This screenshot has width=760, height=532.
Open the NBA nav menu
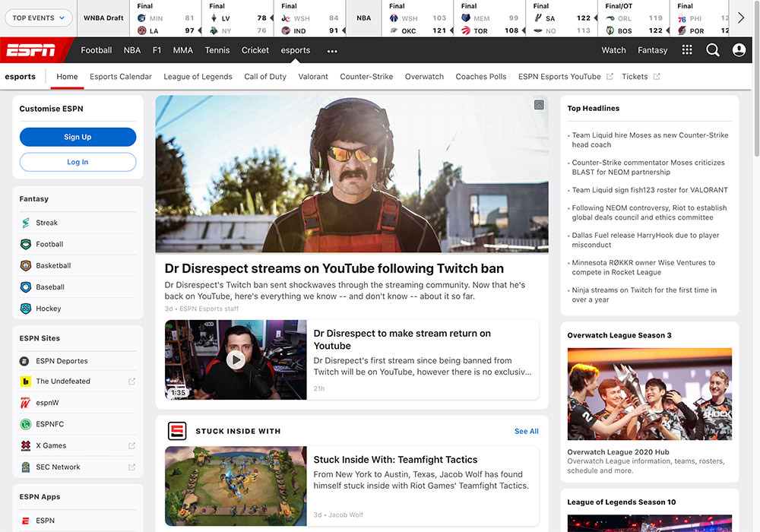point(131,50)
